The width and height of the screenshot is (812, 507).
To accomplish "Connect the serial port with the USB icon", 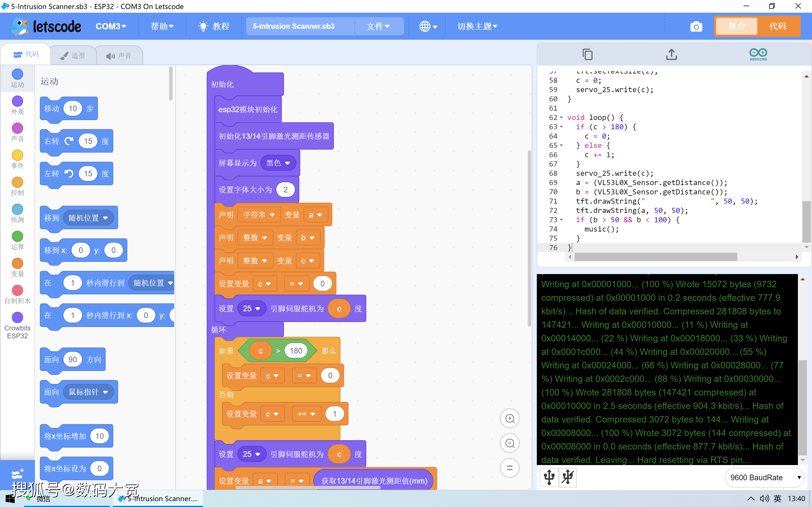I will [x=549, y=477].
